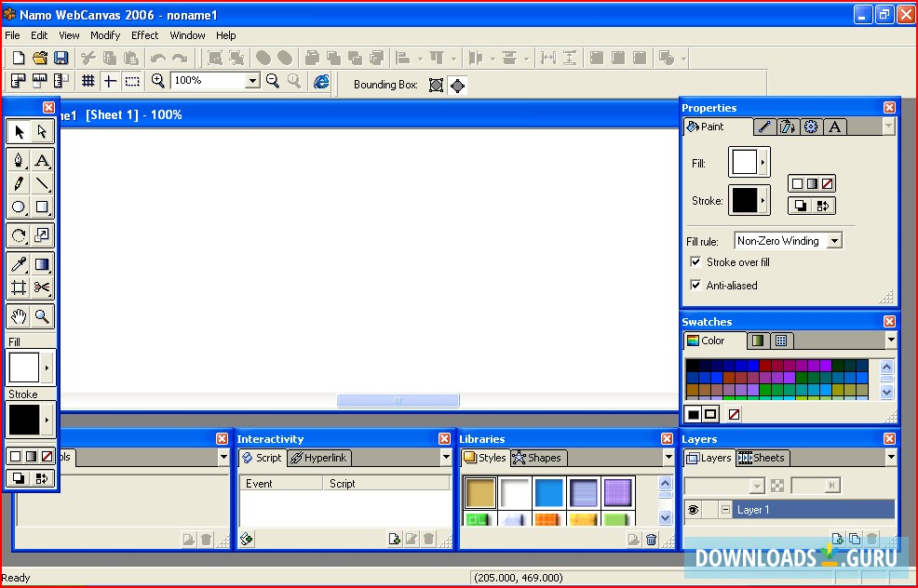Click the new layer icon in Layers panel
Image resolution: width=918 pixels, height=588 pixels.
838,539
